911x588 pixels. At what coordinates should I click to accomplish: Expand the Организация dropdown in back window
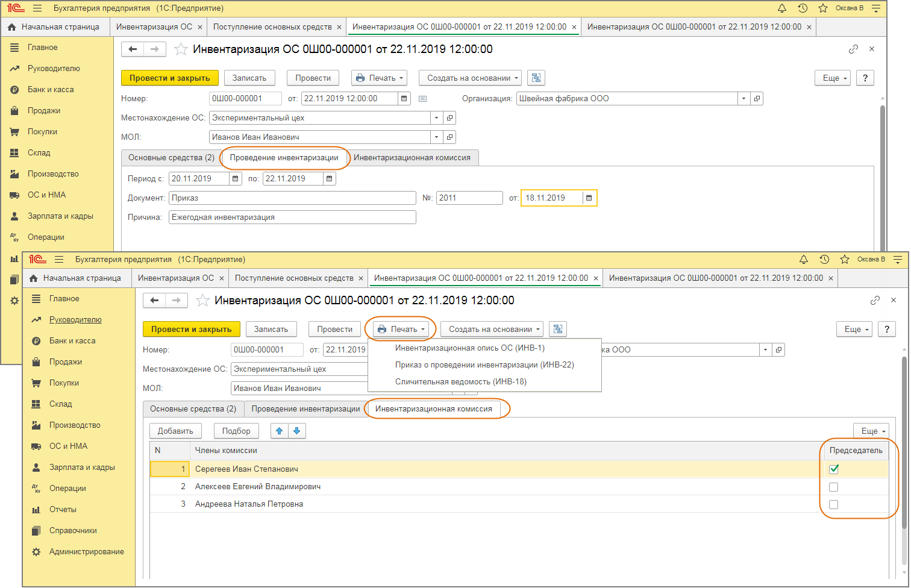tap(744, 98)
